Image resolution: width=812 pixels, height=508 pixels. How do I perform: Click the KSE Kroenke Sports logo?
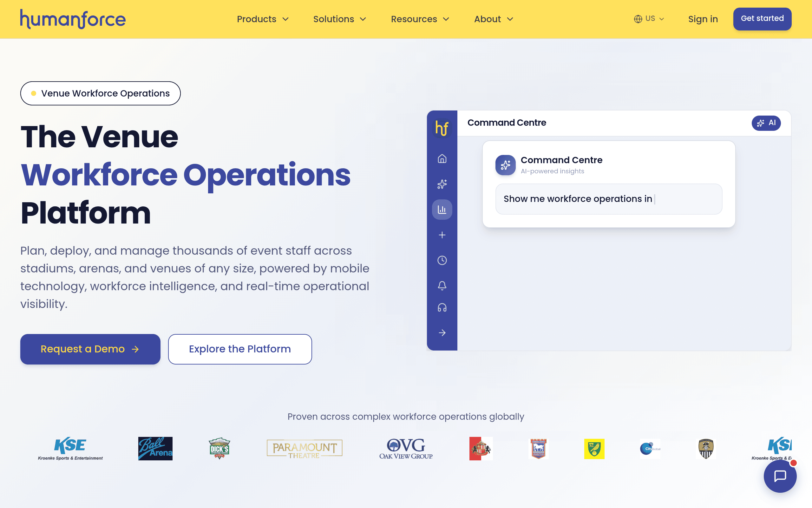(x=70, y=449)
